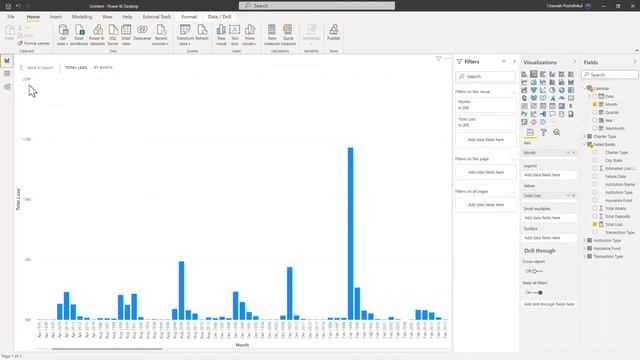
Task: Toggle the Keep all filters switch off
Action: point(537,293)
